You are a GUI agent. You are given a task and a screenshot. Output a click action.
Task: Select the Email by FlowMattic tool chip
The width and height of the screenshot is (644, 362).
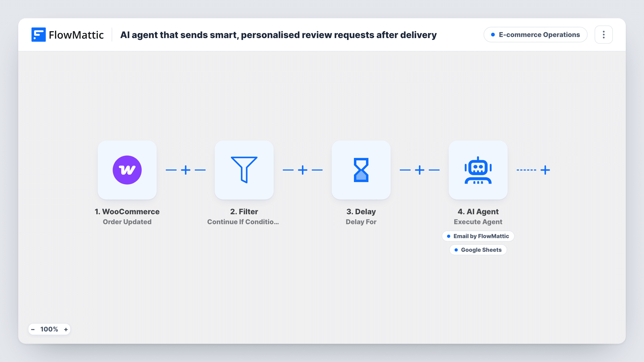pyautogui.click(x=478, y=236)
